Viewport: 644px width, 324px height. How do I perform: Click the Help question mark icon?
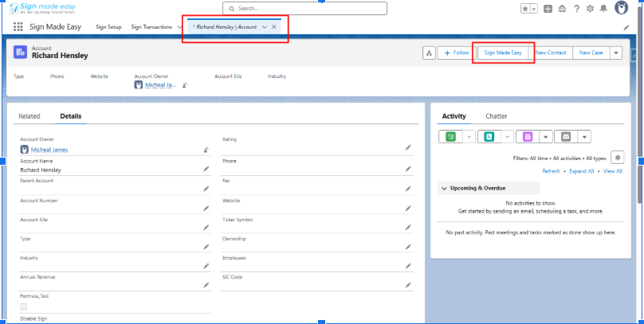pyautogui.click(x=576, y=9)
